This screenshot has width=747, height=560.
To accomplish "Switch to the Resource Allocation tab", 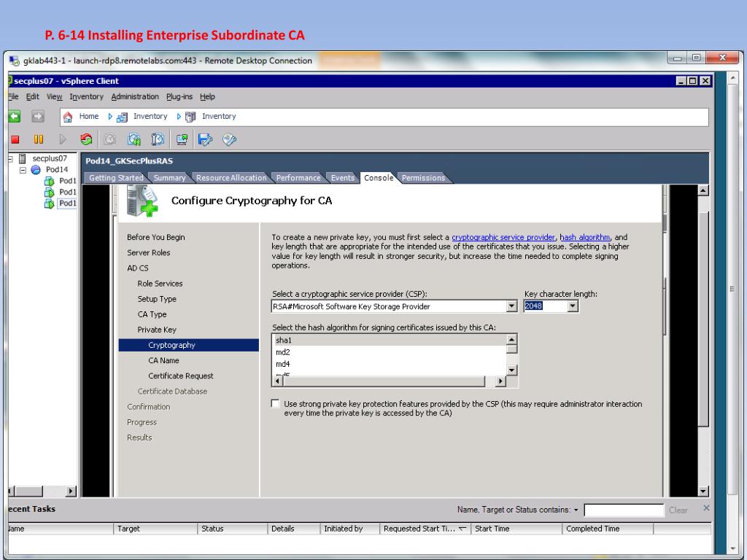I will point(231,178).
